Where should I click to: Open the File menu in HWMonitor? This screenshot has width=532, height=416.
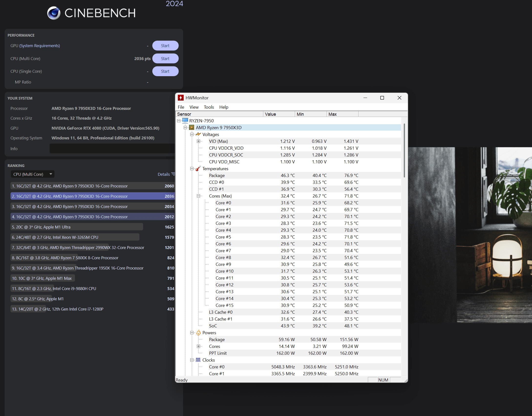(181, 107)
